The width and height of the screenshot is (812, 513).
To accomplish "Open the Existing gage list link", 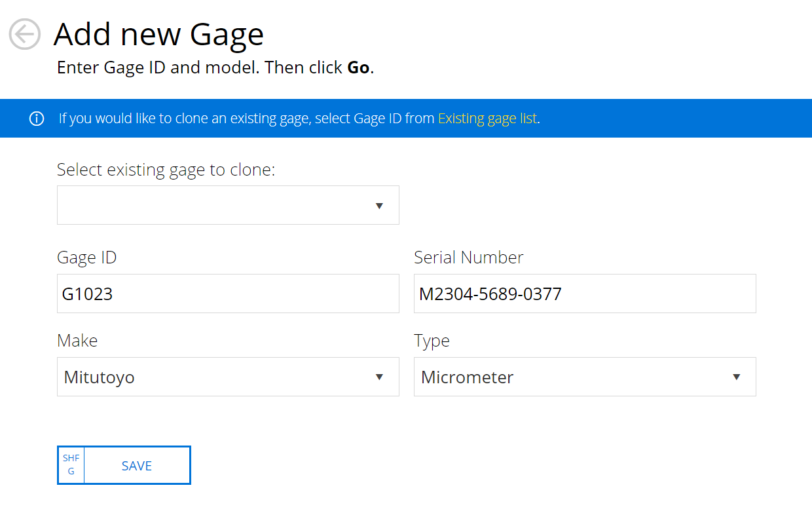I will (487, 119).
